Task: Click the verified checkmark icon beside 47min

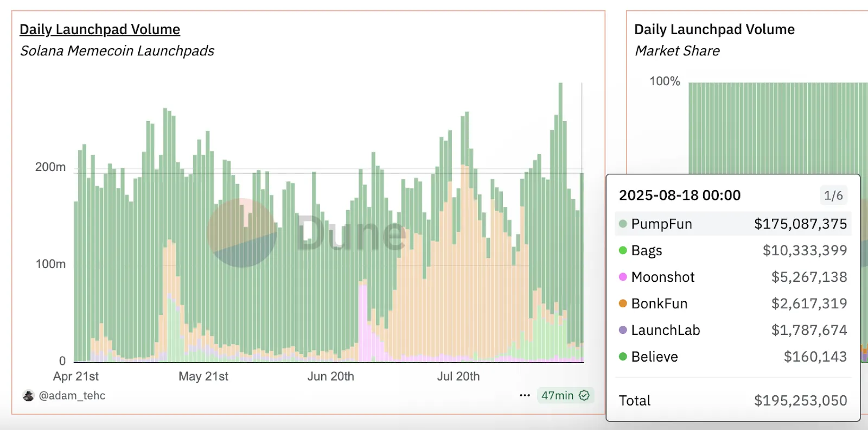Action: [x=584, y=395]
